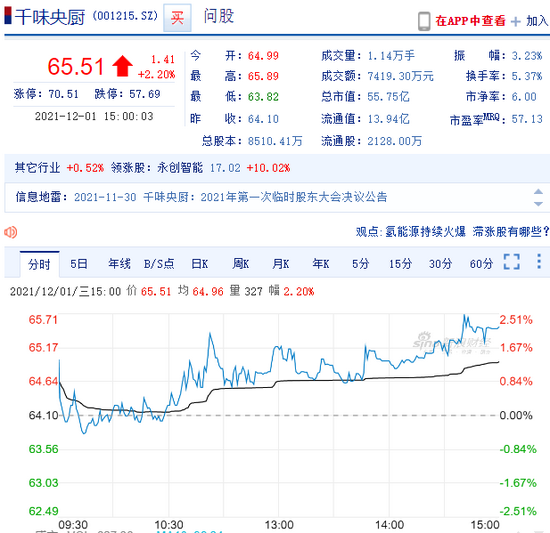Click the 最低 value 63.82

point(263,96)
